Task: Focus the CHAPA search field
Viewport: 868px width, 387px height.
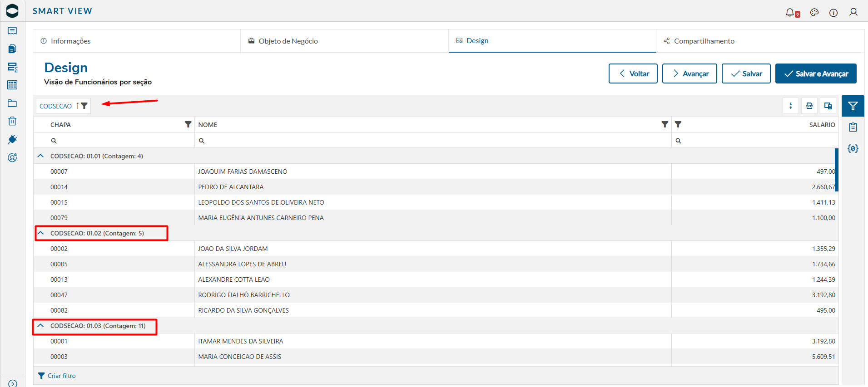Action: 114,141
